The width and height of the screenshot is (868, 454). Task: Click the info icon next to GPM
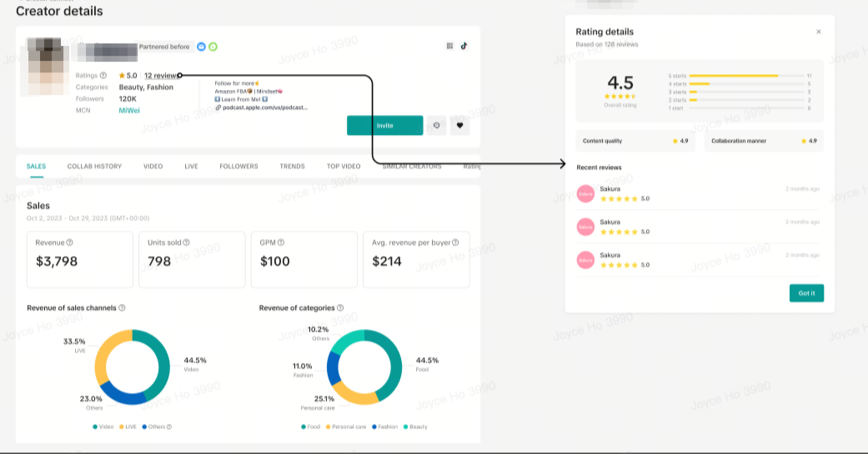(280, 242)
